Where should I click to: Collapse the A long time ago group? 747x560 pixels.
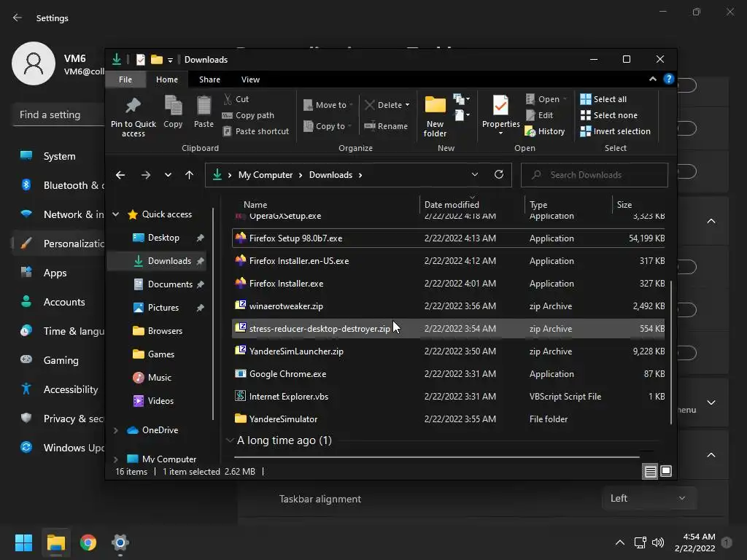(230, 440)
